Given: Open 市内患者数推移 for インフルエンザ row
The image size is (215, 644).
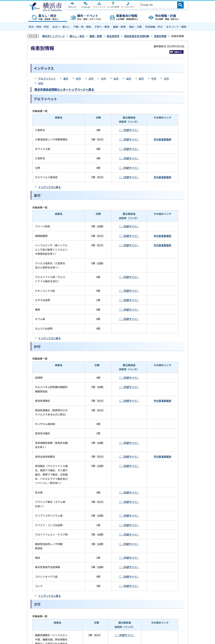Looking at the screenshot, I should [x=162, y=245].
